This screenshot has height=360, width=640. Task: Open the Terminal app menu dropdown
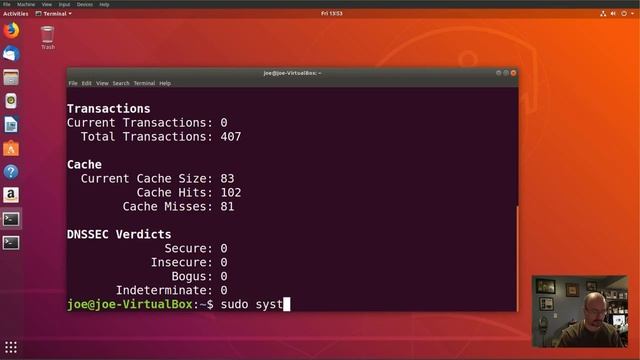[53, 13]
